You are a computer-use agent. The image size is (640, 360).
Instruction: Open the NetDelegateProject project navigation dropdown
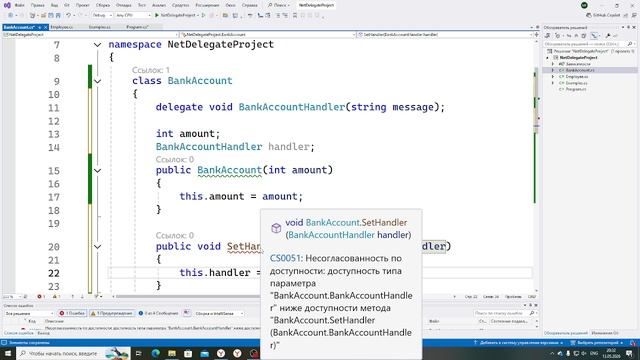pyautogui.click(x=90, y=35)
